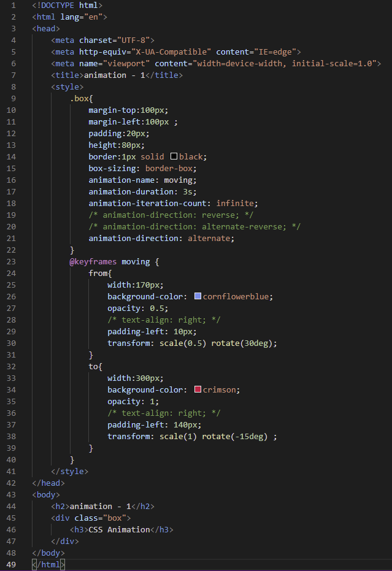Click the 'from{' keyframe selector
This screenshot has height=571, width=392.
point(100,273)
